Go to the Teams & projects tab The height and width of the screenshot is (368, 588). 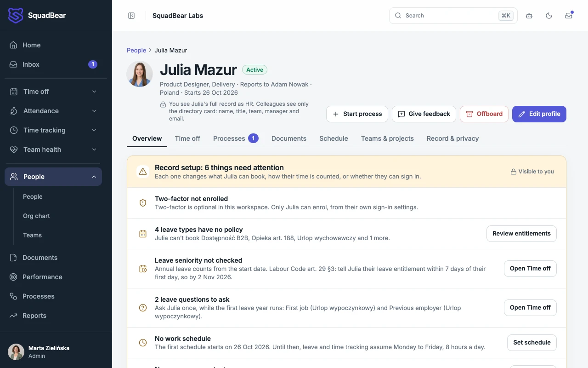(387, 138)
